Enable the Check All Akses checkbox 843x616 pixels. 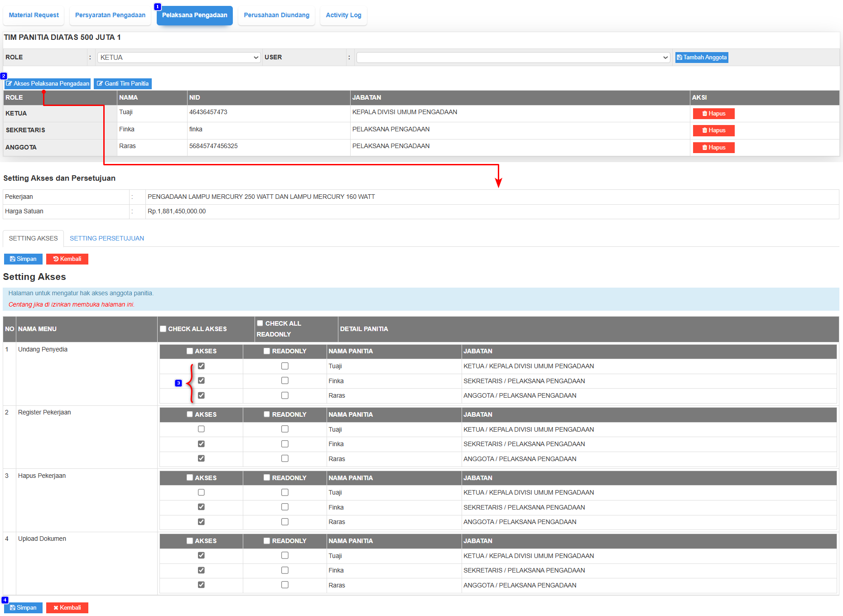163,329
